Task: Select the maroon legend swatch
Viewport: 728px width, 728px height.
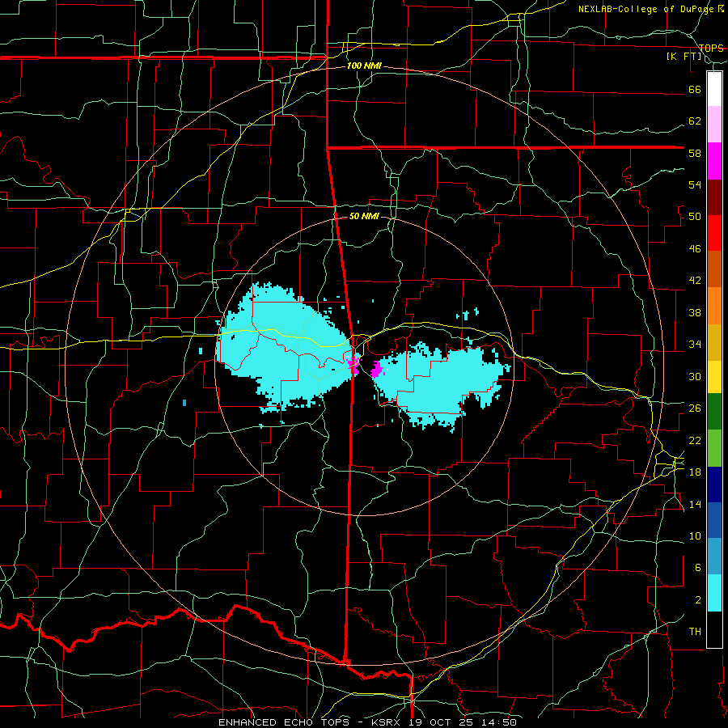Action: click(714, 197)
